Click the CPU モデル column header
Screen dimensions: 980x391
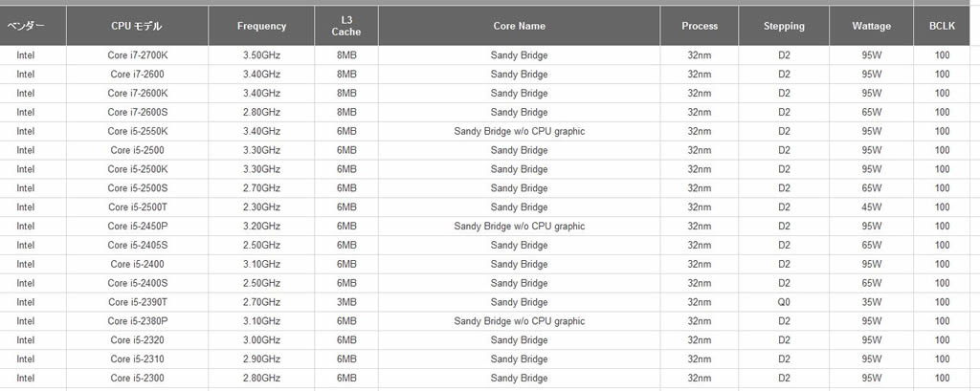pyautogui.click(x=137, y=26)
